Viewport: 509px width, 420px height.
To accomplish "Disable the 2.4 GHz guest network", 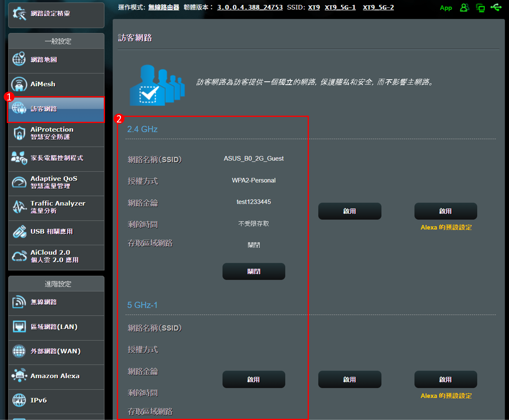I will point(254,271).
